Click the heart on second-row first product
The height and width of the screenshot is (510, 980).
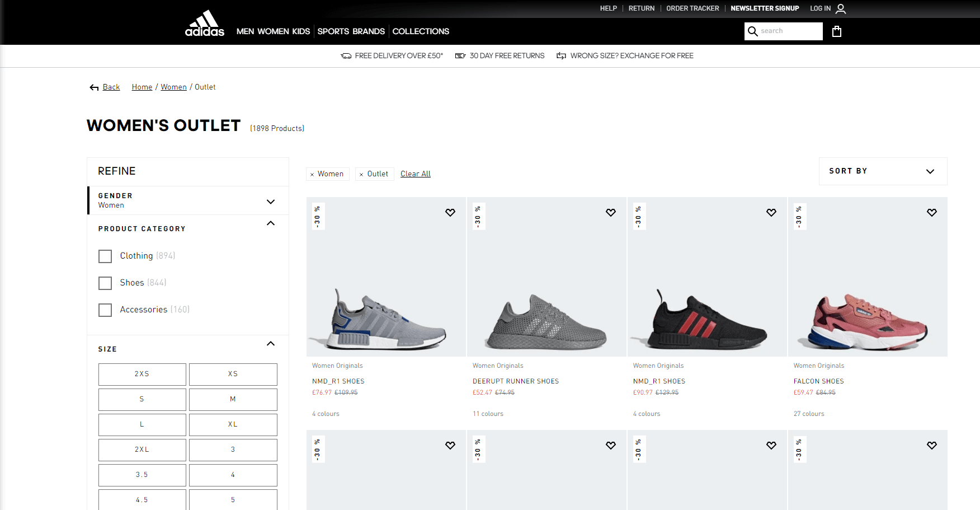click(450, 446)
